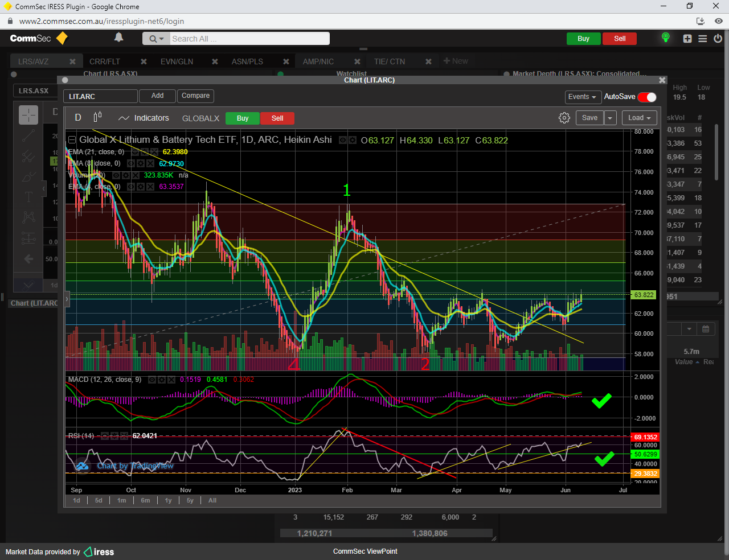Image resolution: width=729 pixels, height=560 pixels.
Task: Switch to the CRR/FLT tab
Action: [105, 61]
